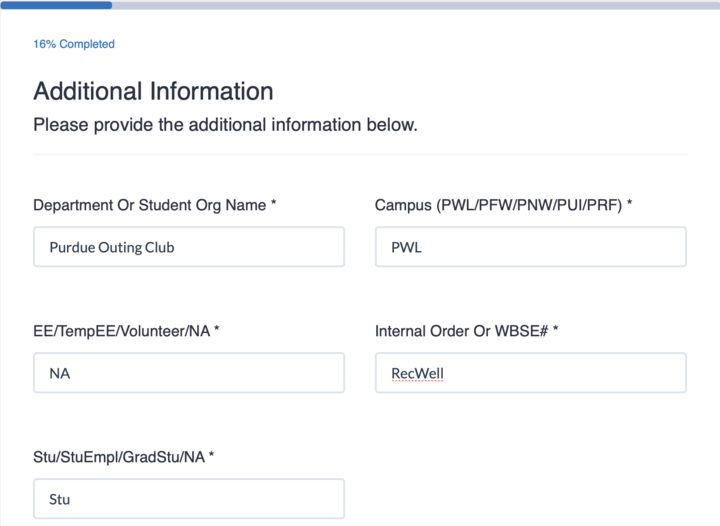
Task: Click the "Internal Order Or WBSE#" label
Action: click(461, 331)
